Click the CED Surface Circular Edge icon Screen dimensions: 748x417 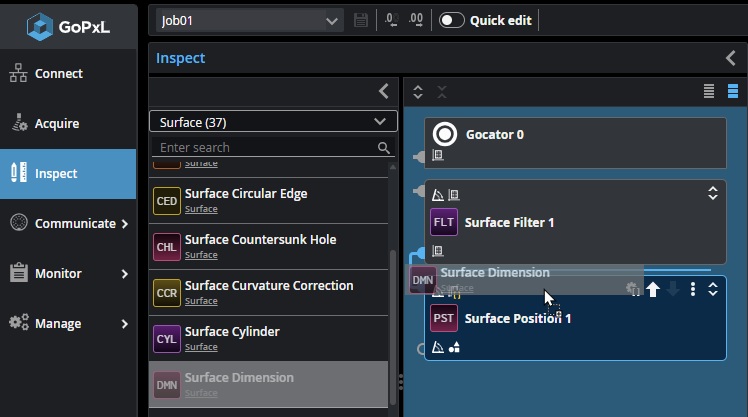click(167, 201)
